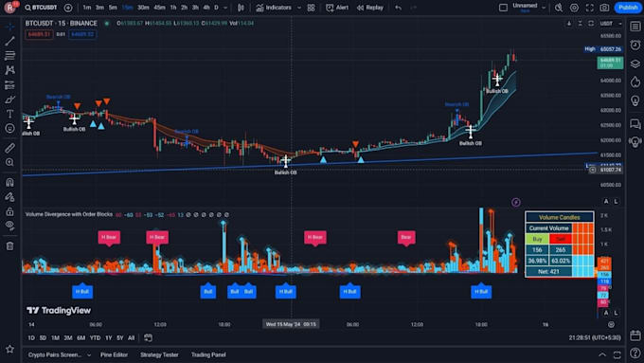Screen dimensions: 644x363
Task: Open the chat bubbles panel
Action: [x=635, y=124]
